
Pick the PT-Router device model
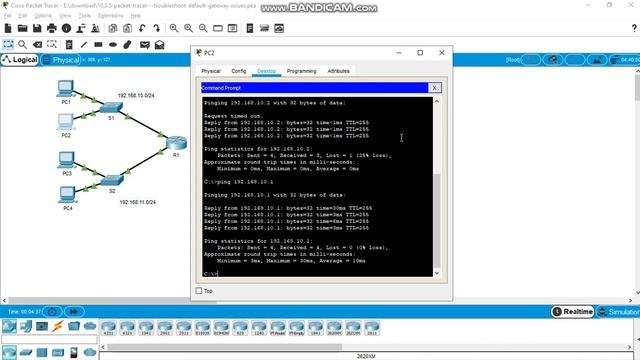click(x=278, y=328)
